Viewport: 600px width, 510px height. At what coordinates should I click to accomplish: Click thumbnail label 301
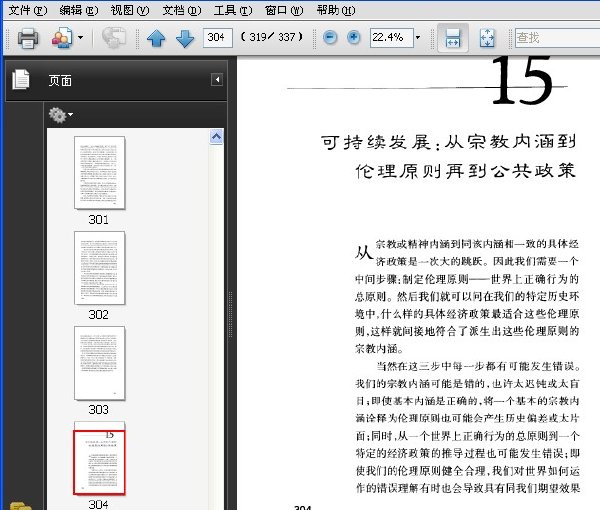[99, 219]
